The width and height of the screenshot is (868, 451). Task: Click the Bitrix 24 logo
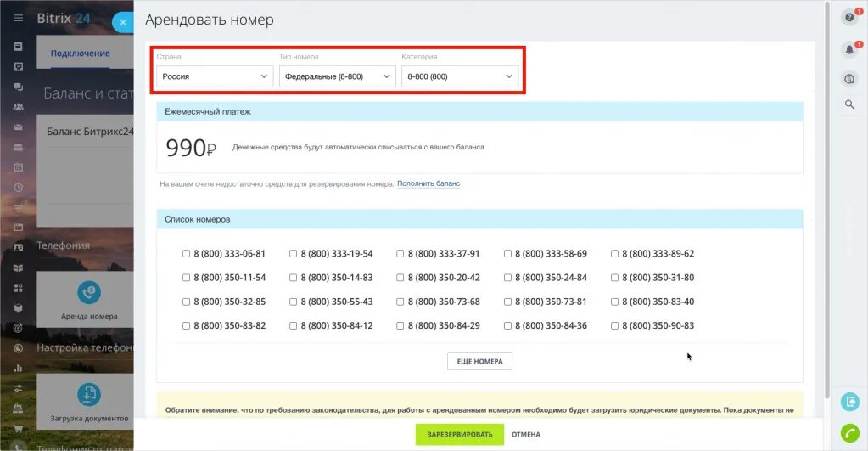pyautogui.click(x=63, y=19)
